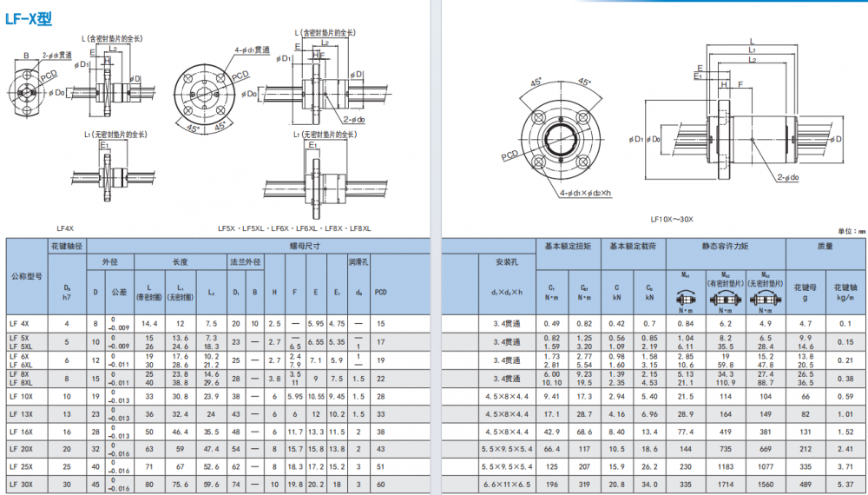Click the 基本额定扭矩 header
Image resolution: width=868 pixels, height=495 pixels.
pyautogui.click(x=567, y=246)
